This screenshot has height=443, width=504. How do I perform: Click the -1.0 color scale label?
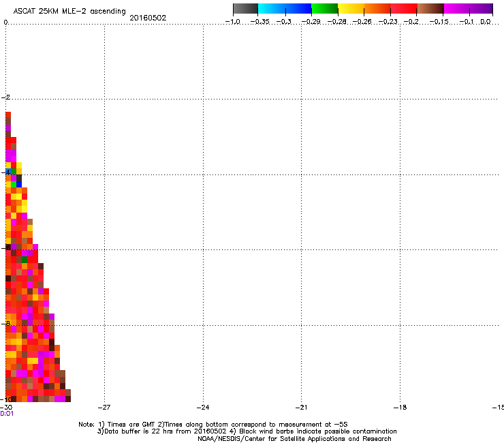[x=233, y=22]
